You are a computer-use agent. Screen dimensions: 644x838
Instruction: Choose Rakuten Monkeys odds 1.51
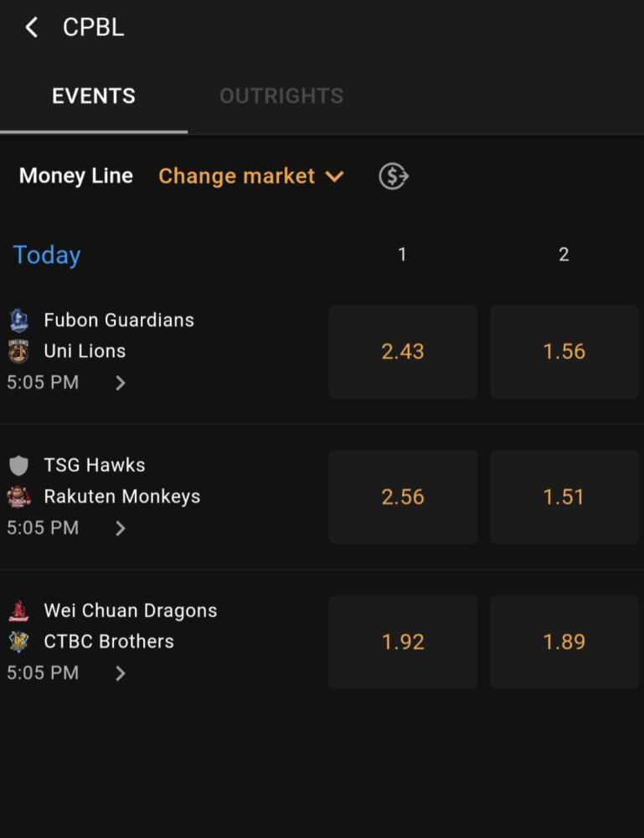coord(564,497)
